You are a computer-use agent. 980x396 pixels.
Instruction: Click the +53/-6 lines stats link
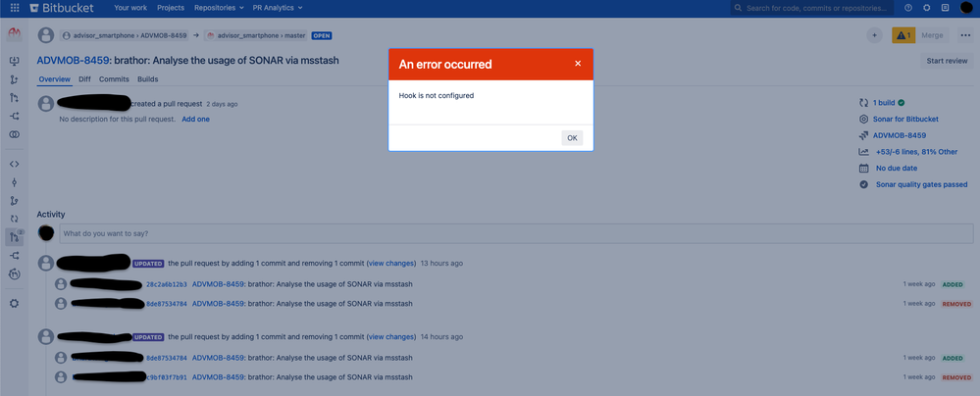click(917, 152)
